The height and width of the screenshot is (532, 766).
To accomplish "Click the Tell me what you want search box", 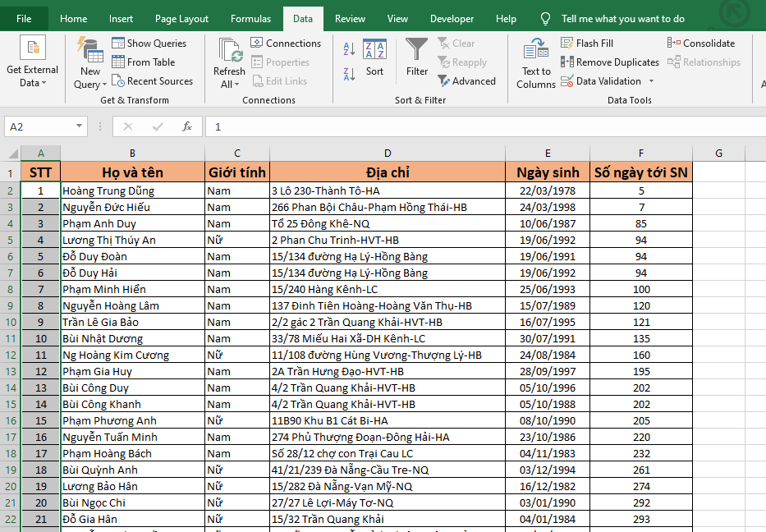I will [622, 19].
